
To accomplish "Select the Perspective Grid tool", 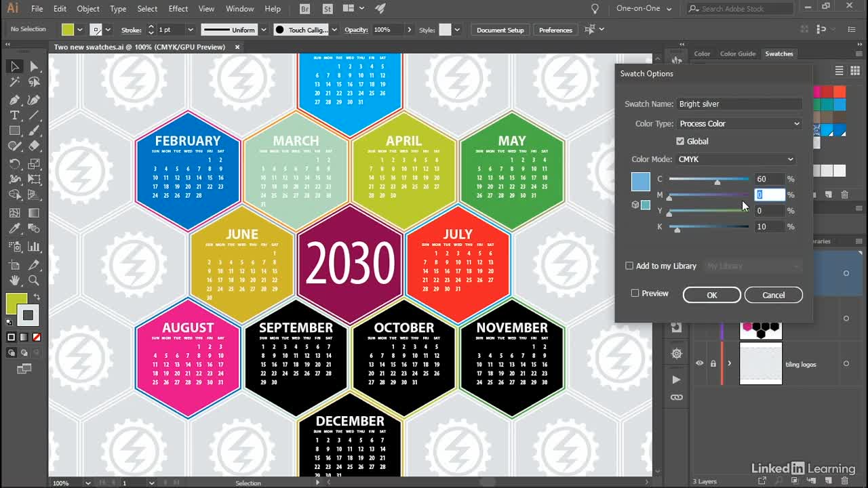I will pos(34,197).
